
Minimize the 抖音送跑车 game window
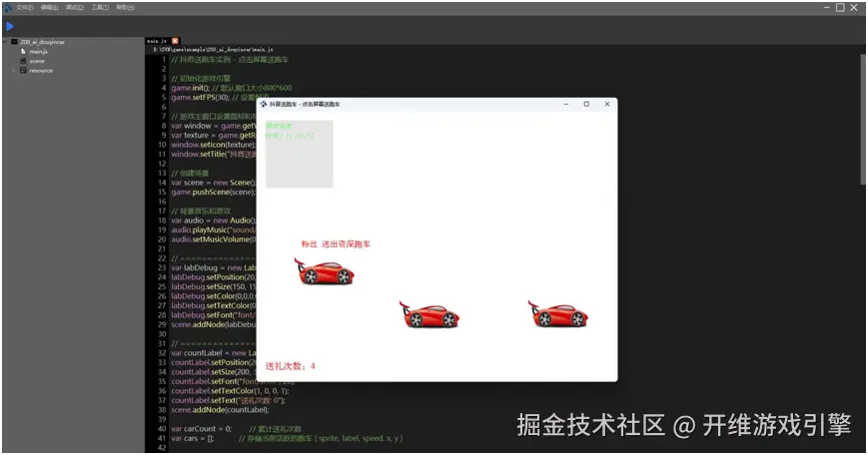[x=565, y=104]
